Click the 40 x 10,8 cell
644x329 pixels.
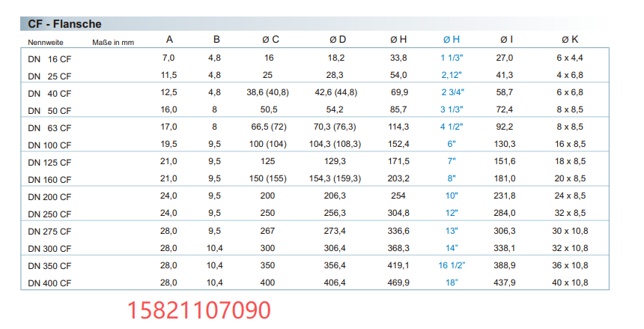tap(569, 283)
